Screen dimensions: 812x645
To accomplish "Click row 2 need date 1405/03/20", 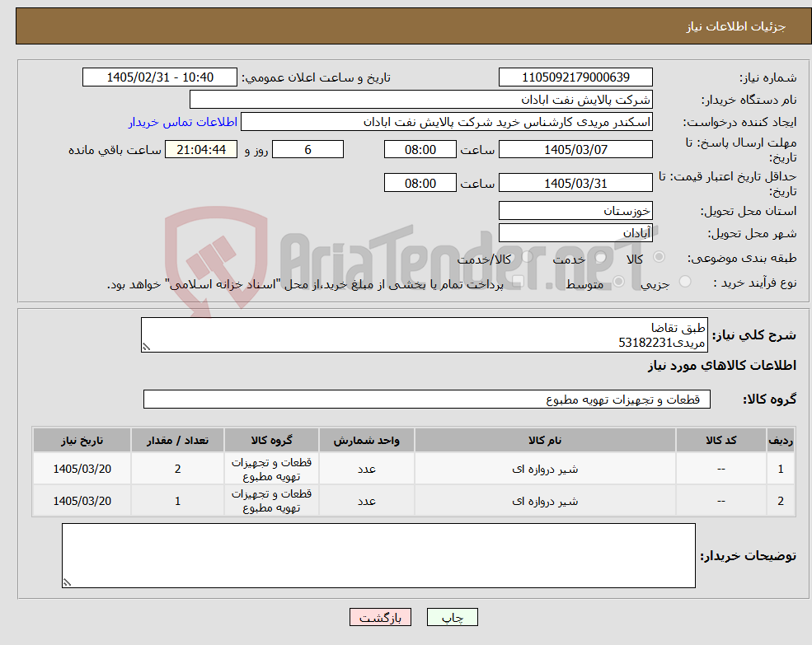I will pyautogui.click(x=82, y=501).
